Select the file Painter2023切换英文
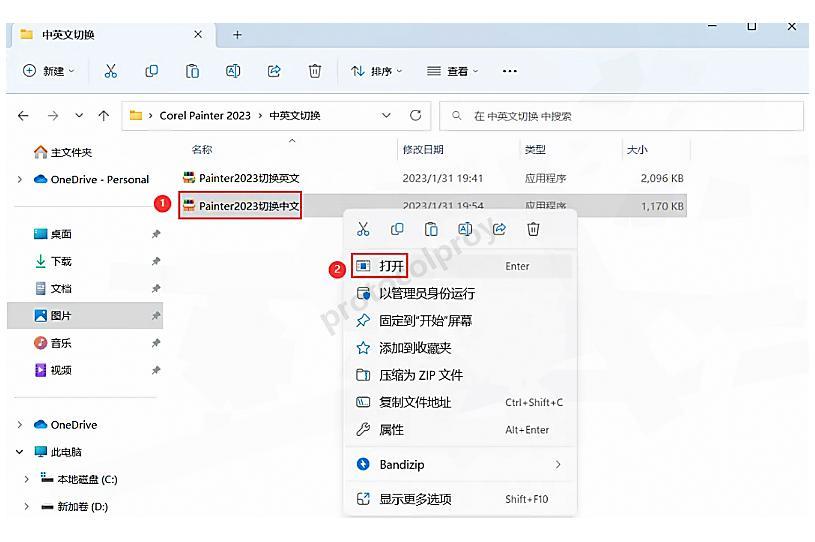Screen dimensions: 815x542 coord(241,178)
